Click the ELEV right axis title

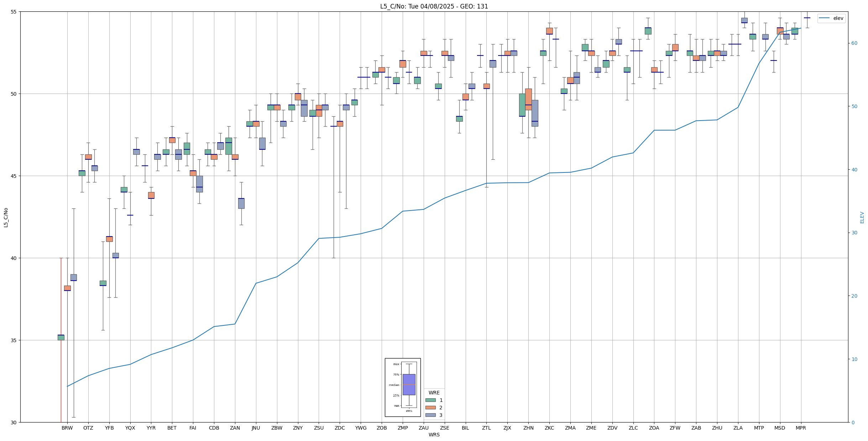click(x=862, y=217)
